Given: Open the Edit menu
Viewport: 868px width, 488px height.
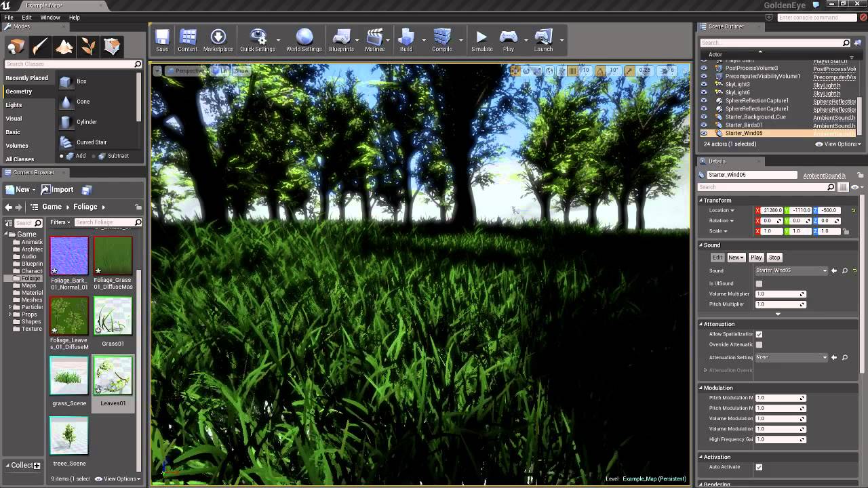Looking at the screenshot, I should [26, 18].
